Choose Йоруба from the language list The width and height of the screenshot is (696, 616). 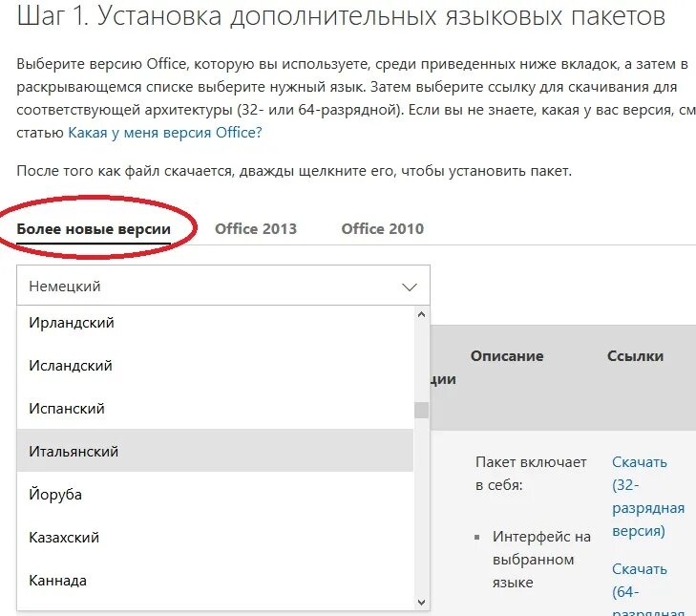pyautogui.click(x=215, y=495)
